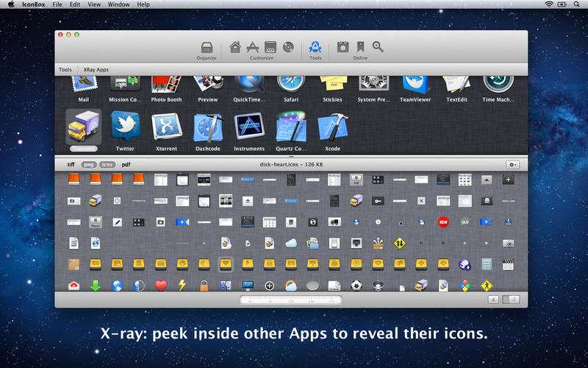Select the plus-in-circle icon thumbnail

(269, 286)
